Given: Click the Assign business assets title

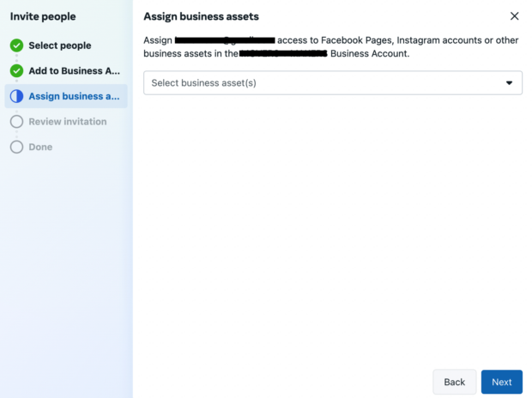Looking at the screenshot, I should (x=201, y=16).
